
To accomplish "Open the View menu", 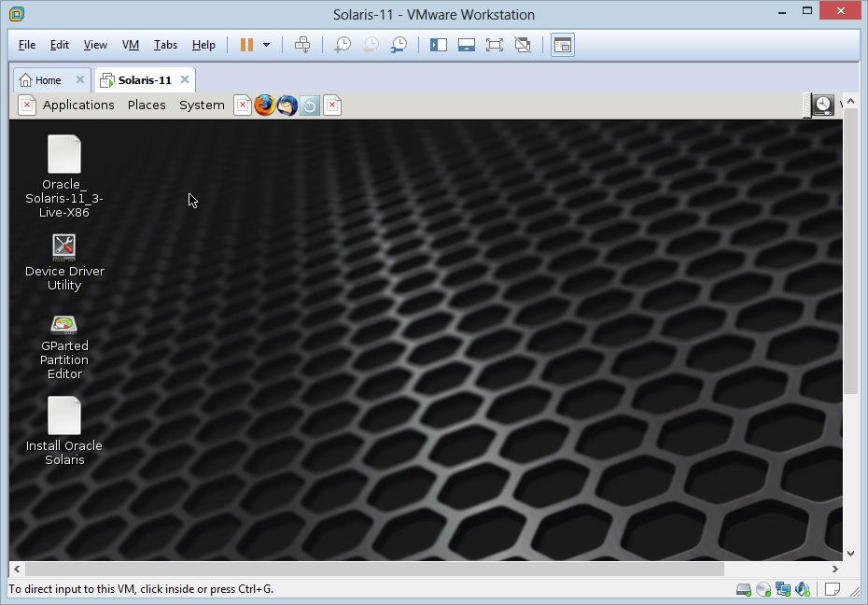I will [95, 45].
